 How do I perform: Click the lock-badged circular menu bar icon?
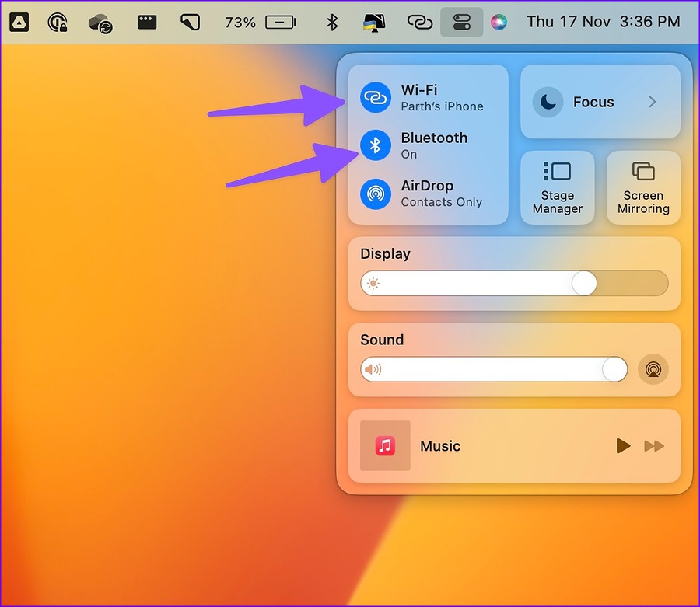(x=57, y=23)
